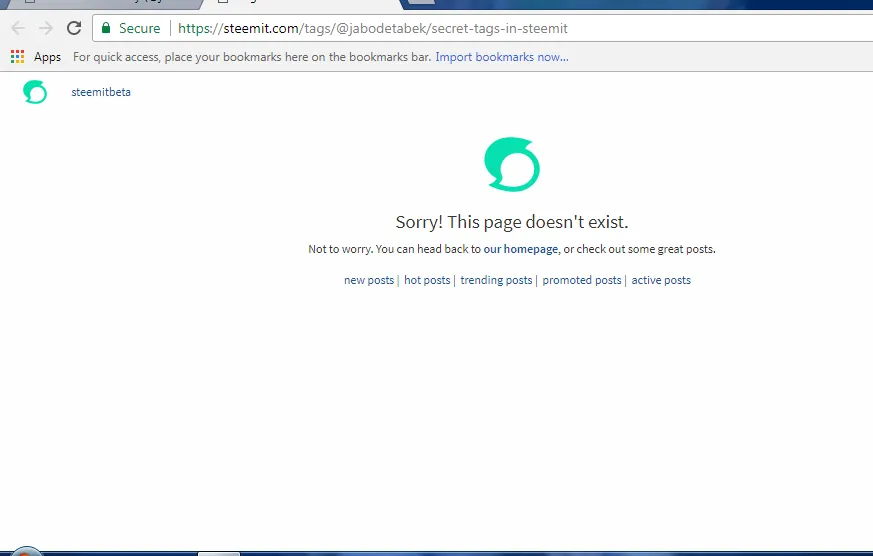This screenshot has width=873, height=556.
Task: Open the 'promoted posts' link
Action: (x=582, y=280)
